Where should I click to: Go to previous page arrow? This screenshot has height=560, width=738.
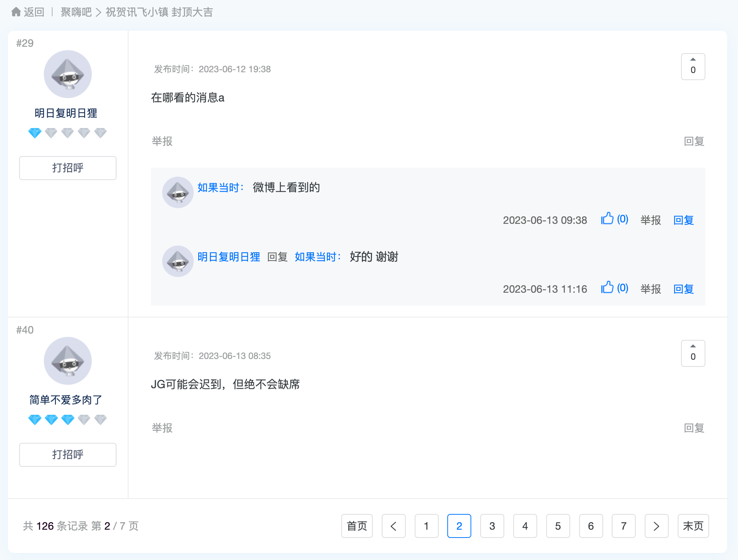point(393,526)
